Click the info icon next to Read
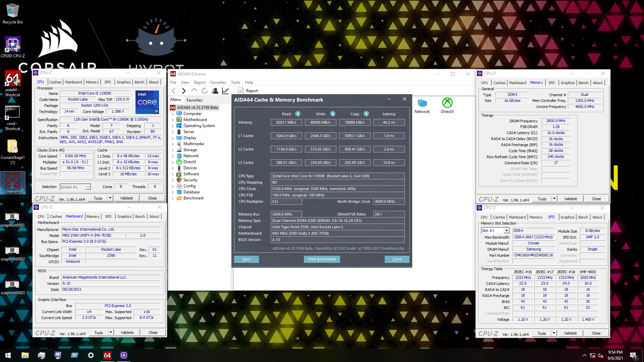The width and height of the screenshot is (644, 362). [x=298, y=114]
